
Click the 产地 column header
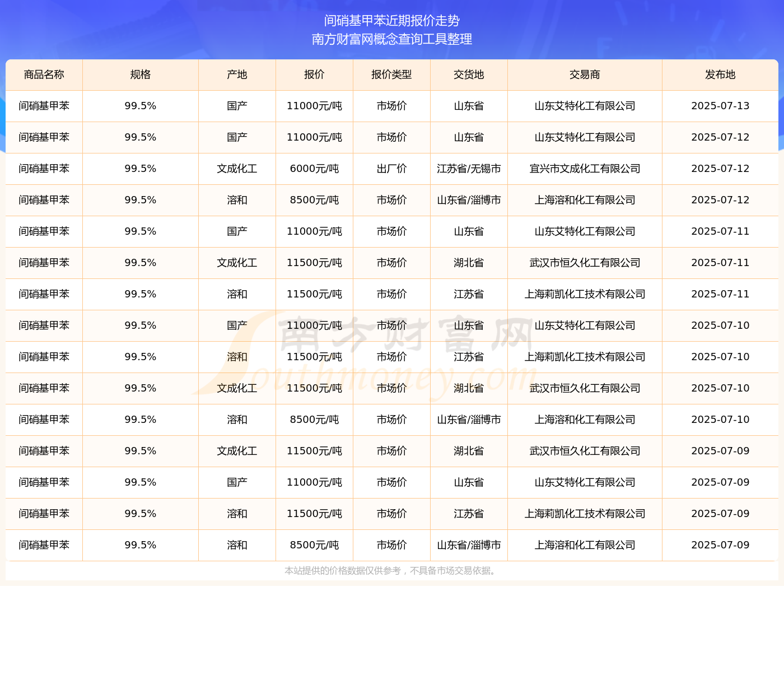click(237, 75)
